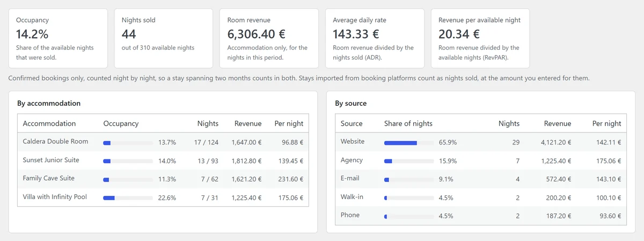Click the Occupancy column header in accommodation table
The width and height of the screenshot is (644, 241).
click(x=121, y=123)
